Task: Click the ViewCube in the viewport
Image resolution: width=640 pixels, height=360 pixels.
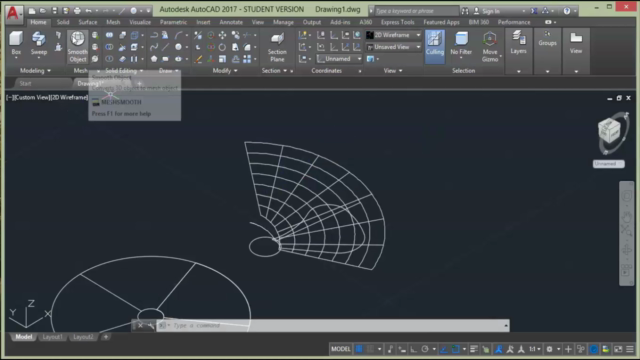Action: point(610,131)
